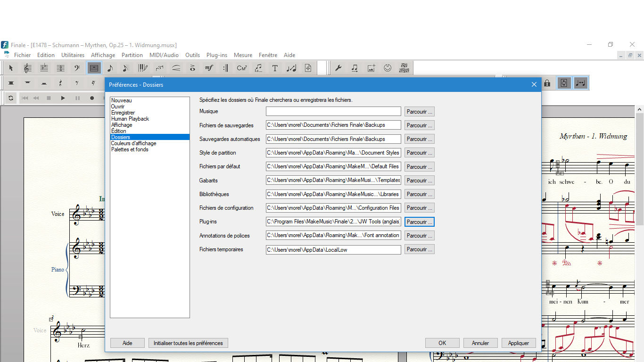
Task: Click Parcourir button for Plug-ins folder
Action: tap(419, 222)
